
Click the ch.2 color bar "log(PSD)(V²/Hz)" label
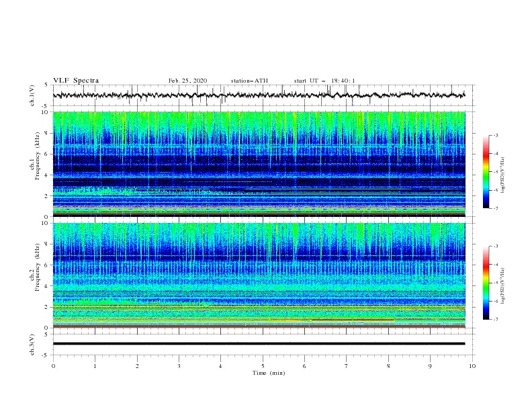(503, 285)
